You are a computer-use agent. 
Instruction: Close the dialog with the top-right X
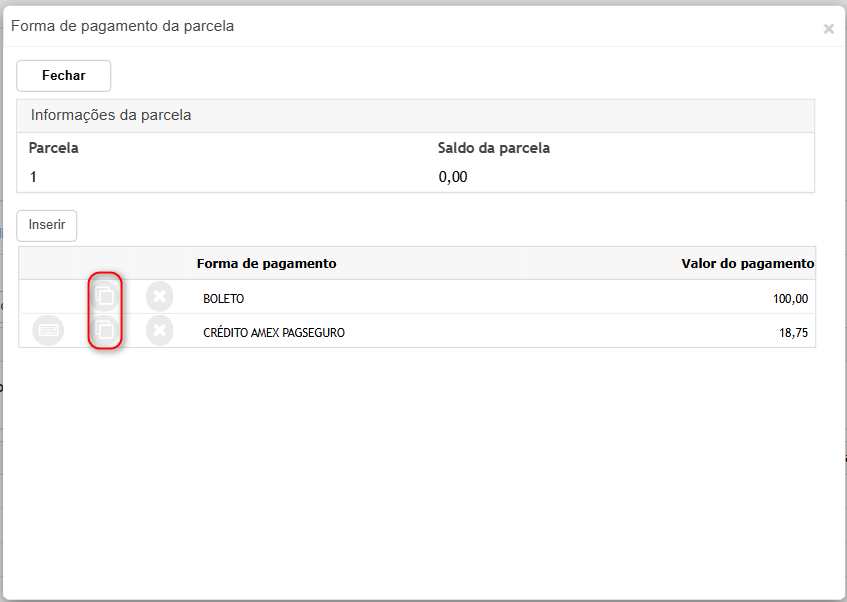[x=828, y=29]
